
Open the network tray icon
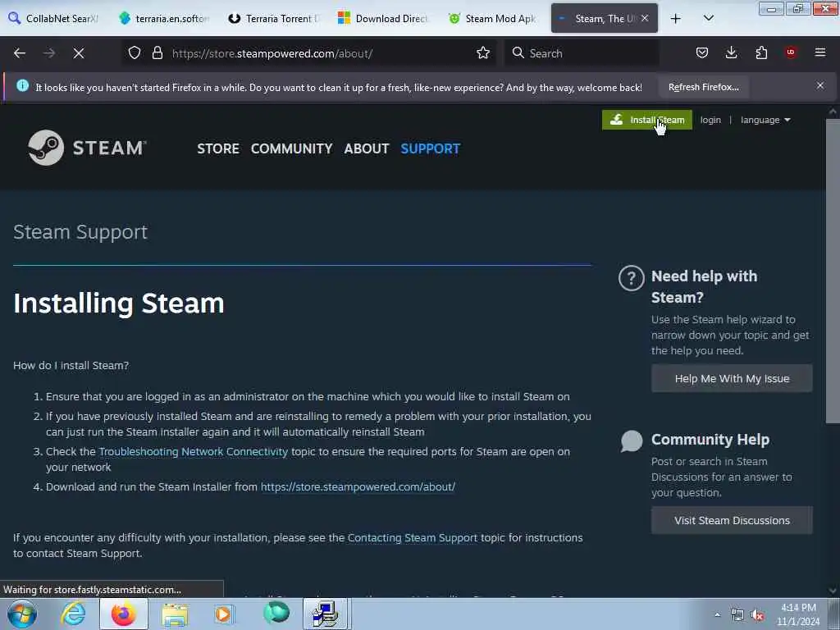tap(737, 615)
